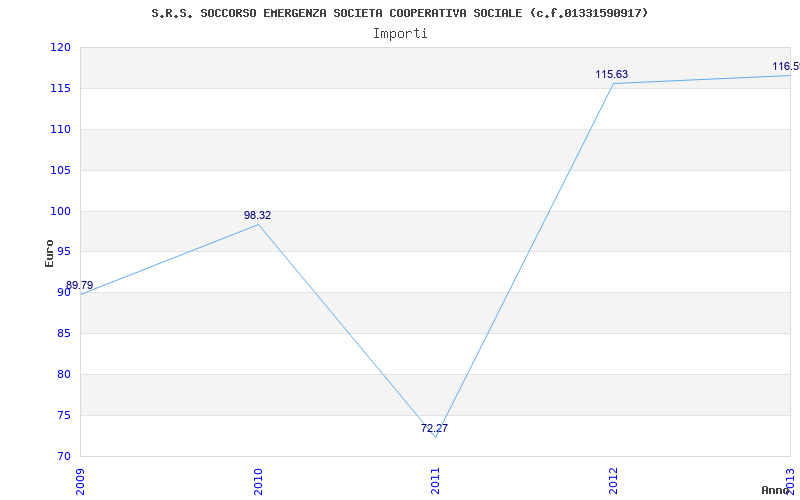The height and width of the screenshot is (500, 800).
Task: Click the 2012 data point on the line
Action: 613,83
